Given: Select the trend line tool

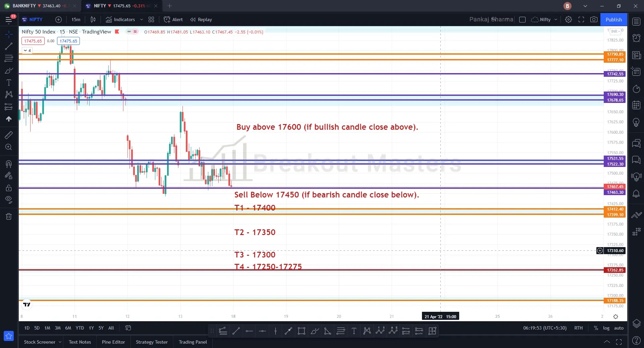Looking at the screenshot, I should [9, 46].
